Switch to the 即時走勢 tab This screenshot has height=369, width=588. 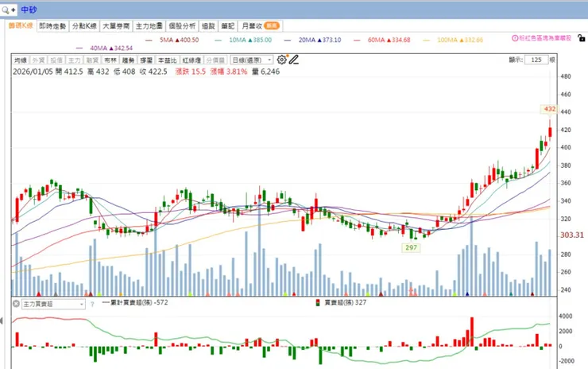52,26
